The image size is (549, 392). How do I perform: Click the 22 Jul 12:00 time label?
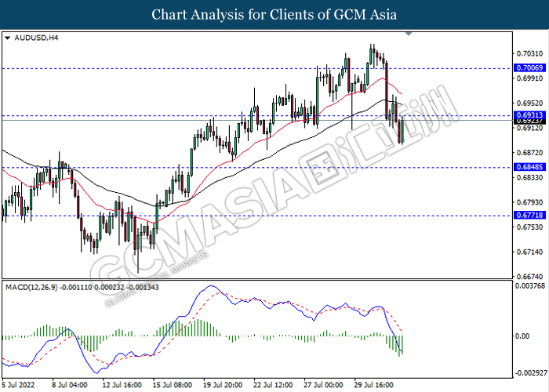[273, 385]
